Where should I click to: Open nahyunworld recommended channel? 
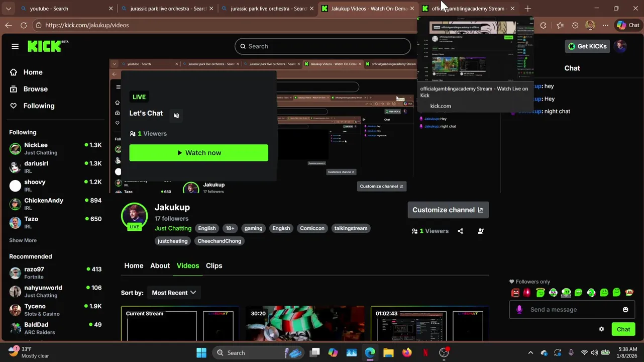(55, 292)
